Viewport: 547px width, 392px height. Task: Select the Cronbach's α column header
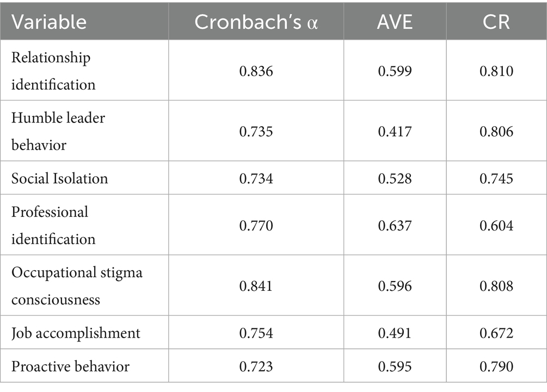click(256, 22)
